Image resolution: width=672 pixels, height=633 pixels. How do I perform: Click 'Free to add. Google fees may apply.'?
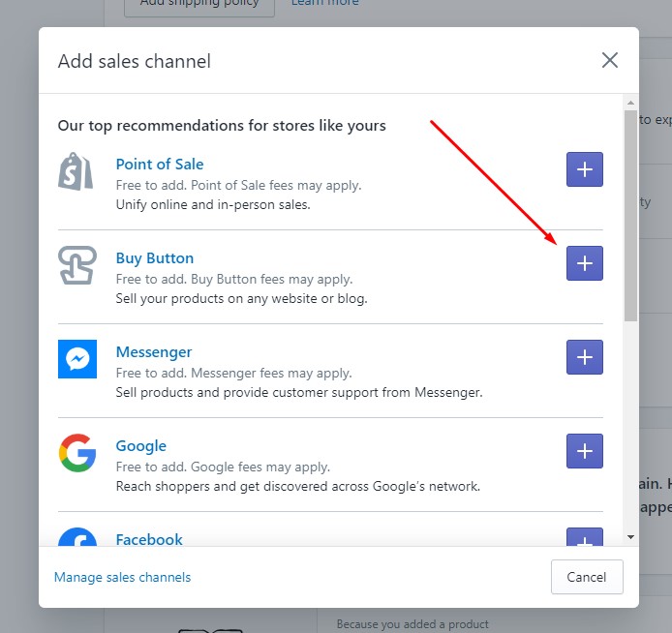(223, 467)
